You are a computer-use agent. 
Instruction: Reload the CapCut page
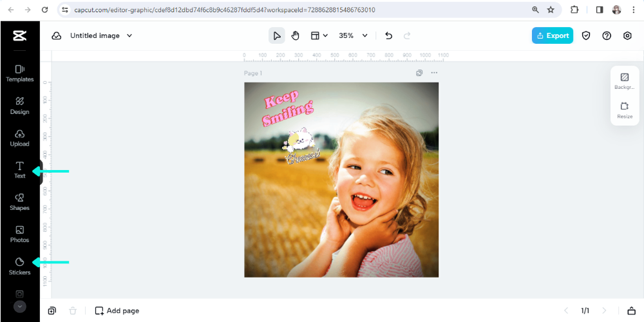coord(45,10)
